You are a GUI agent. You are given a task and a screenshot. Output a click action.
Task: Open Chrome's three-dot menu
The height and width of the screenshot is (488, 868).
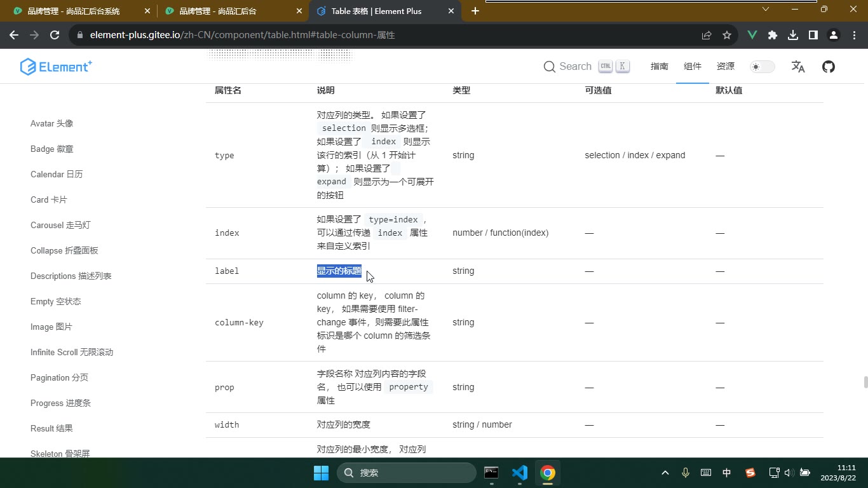[x=854, y=36]
